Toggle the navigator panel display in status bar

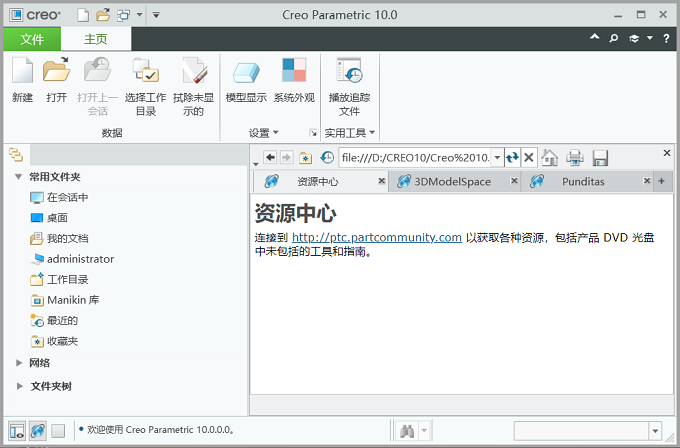pos(15,431)
